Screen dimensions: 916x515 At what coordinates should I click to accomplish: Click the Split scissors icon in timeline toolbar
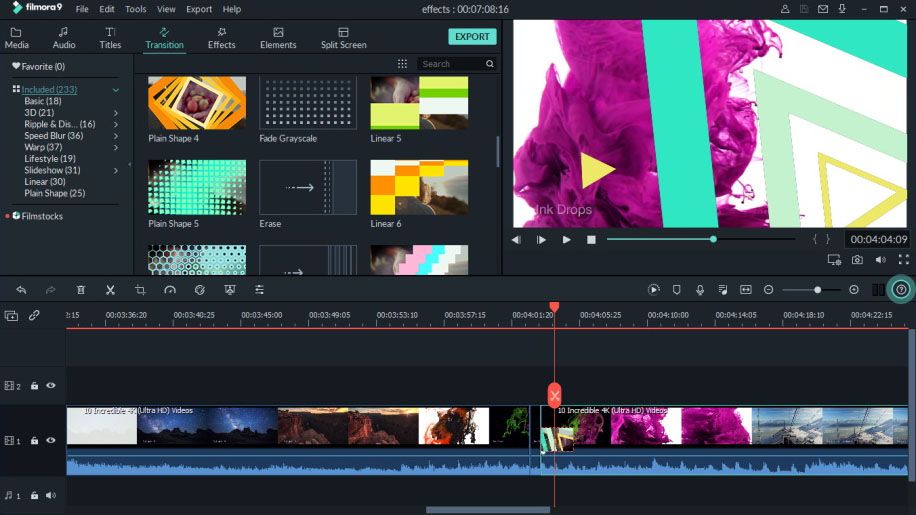[x=110, y=290]
